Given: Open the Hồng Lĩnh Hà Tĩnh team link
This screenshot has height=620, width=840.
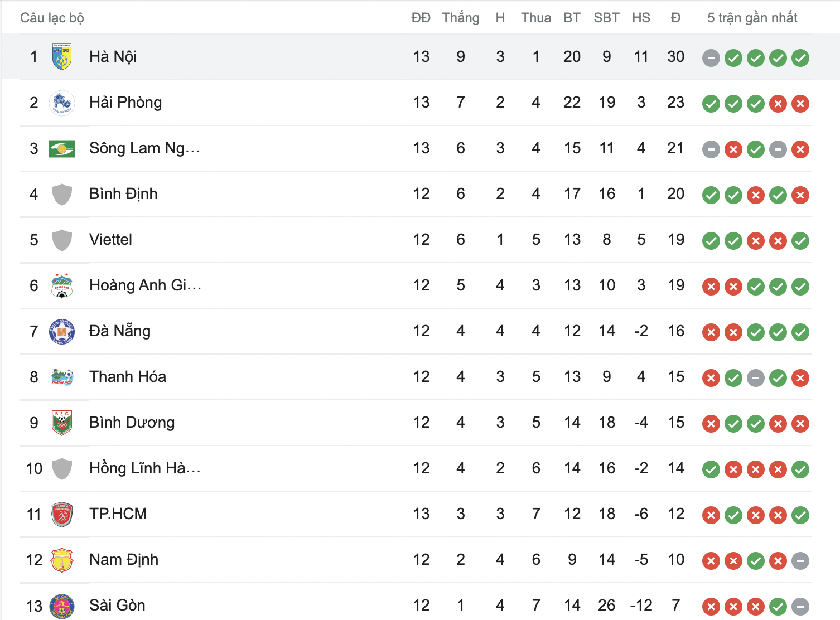Looking at the screenshot, I should coord(144,468).
